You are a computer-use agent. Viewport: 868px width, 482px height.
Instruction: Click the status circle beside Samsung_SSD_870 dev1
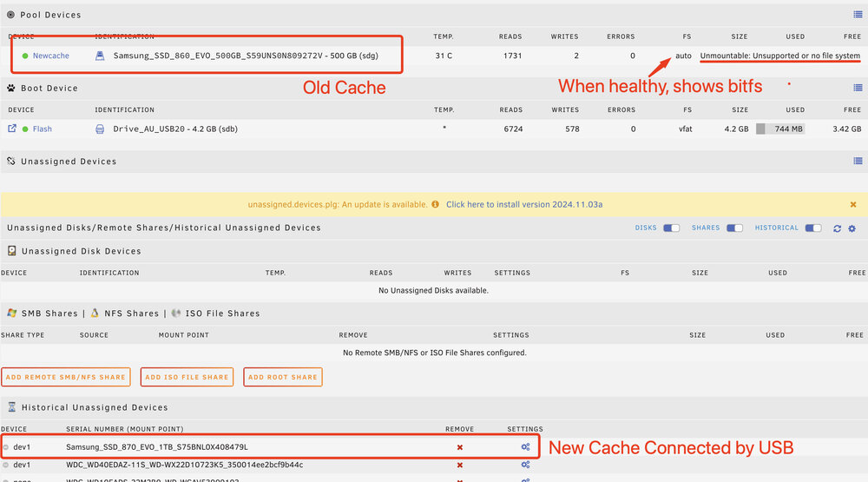(5, 447)
